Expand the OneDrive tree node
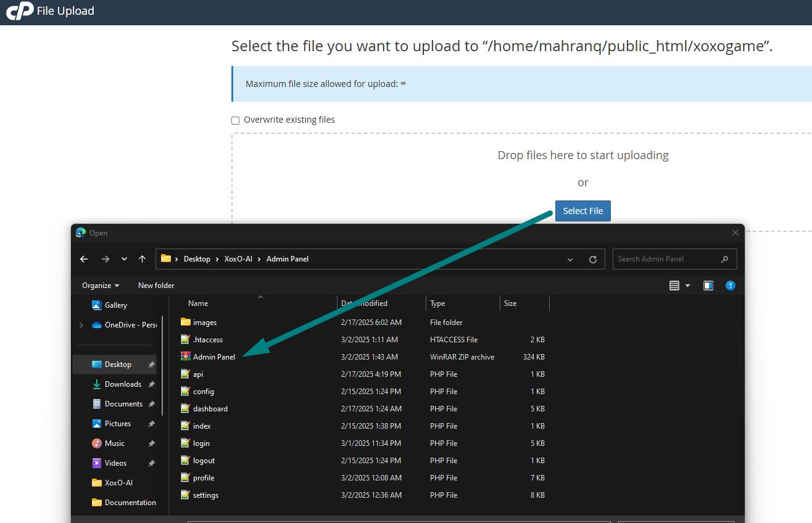This screenshot has height=523, width=812. [x=81, y=325]
